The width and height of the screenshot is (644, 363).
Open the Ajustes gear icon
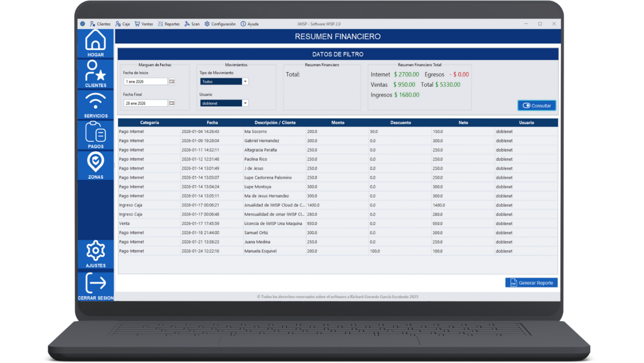tap(96, 252)
